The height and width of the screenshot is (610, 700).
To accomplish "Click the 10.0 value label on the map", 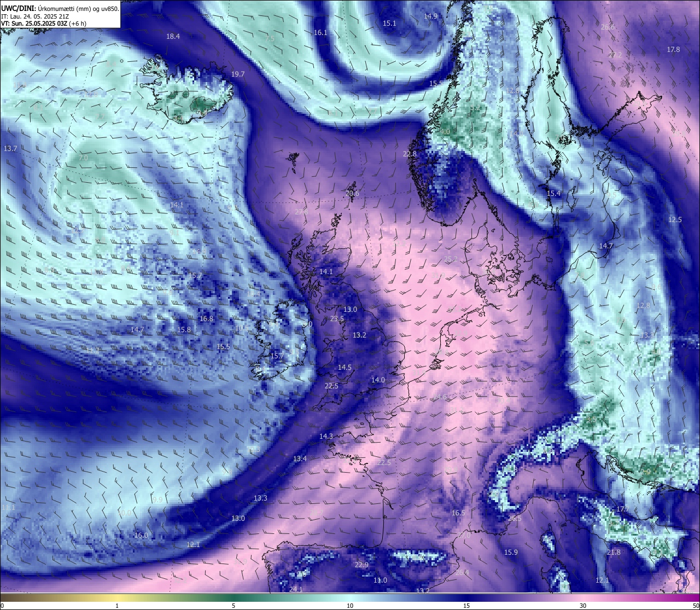I will (124, 513).
